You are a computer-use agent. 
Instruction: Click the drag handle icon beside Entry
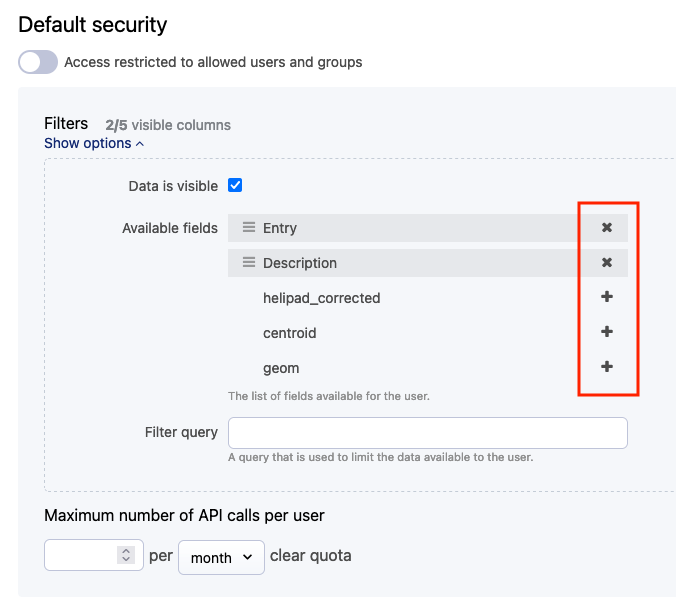click(249, 228)
